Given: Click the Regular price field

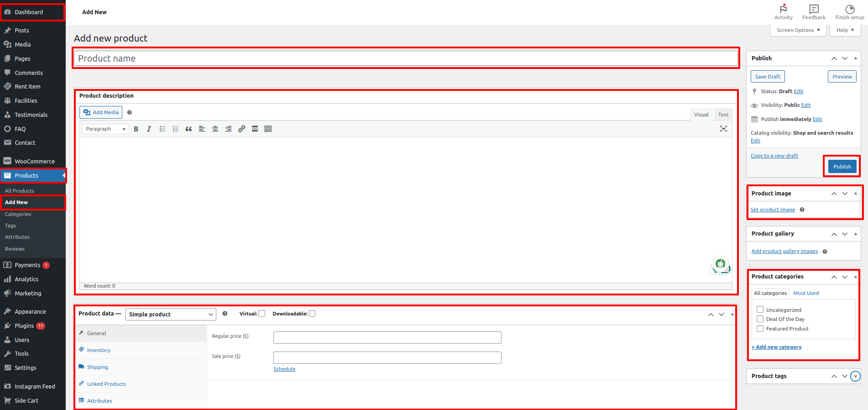Looking at the screenshot, I should [387, 337].
